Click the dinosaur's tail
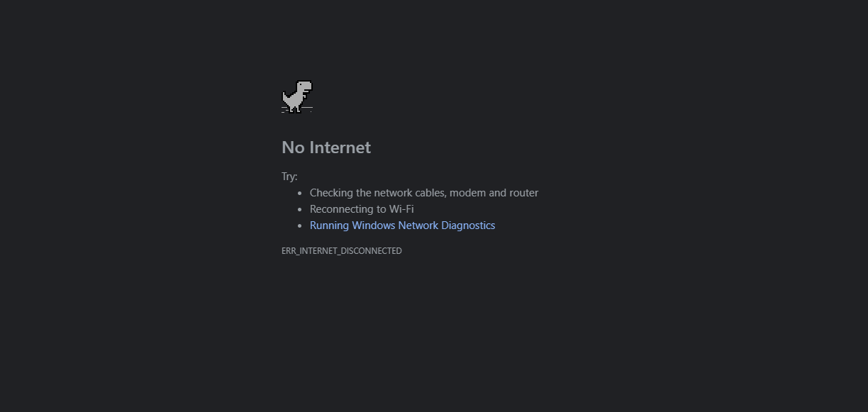 [x=285, y=96]
